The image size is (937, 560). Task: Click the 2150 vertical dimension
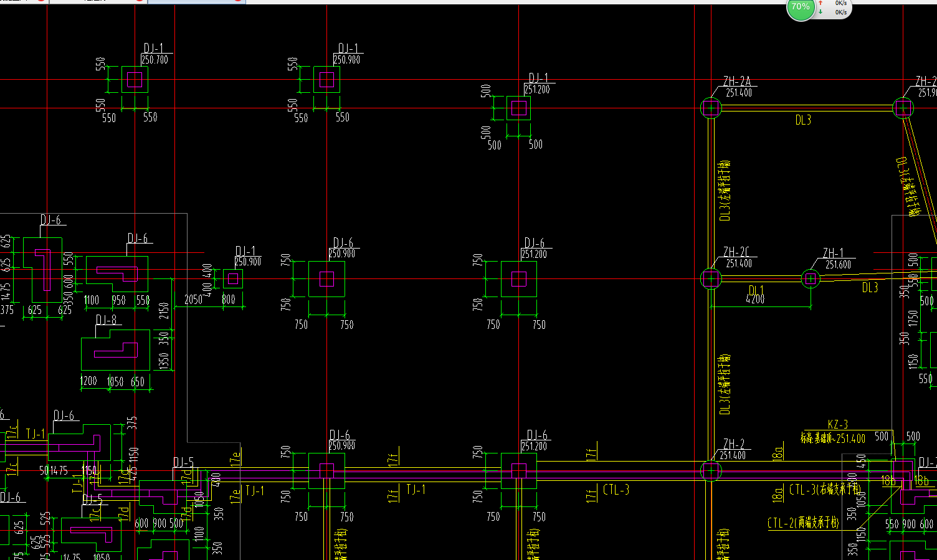pos(164,311)
